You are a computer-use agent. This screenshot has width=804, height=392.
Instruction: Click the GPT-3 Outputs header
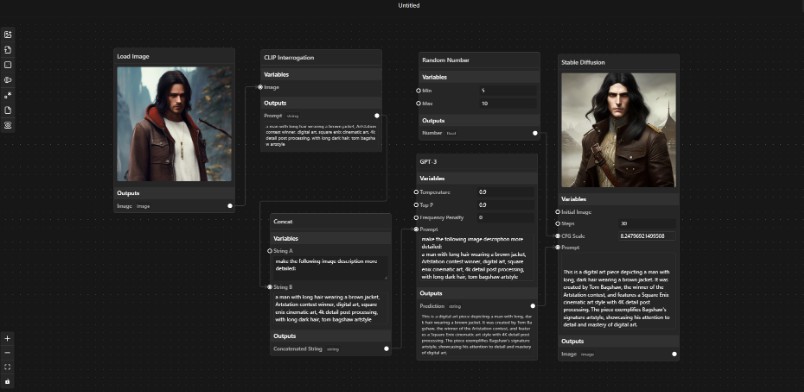(x=477, y=293)
